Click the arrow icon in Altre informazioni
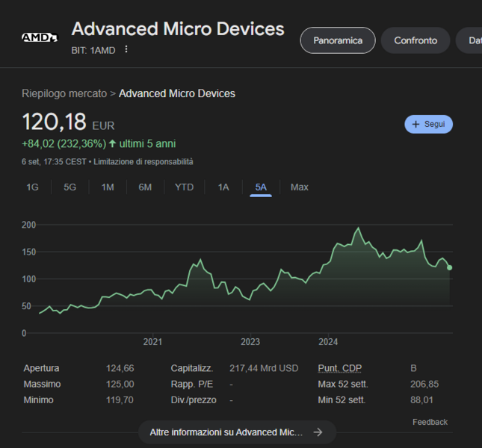 [x=318, y=432]
